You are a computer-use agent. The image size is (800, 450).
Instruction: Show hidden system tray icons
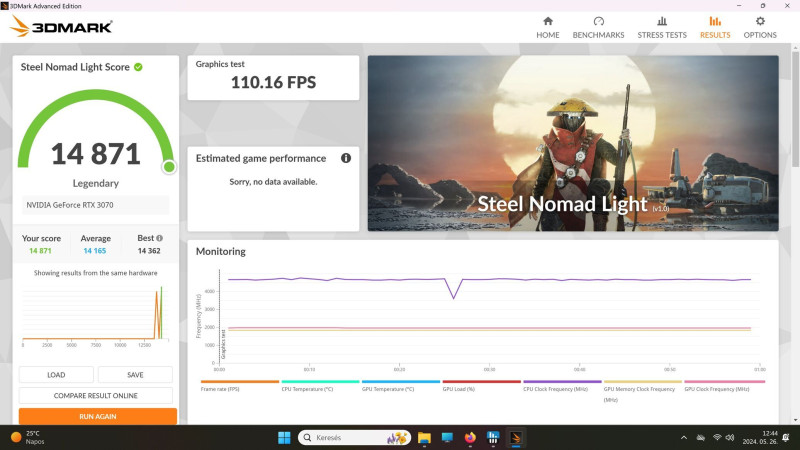coord(684,437)
